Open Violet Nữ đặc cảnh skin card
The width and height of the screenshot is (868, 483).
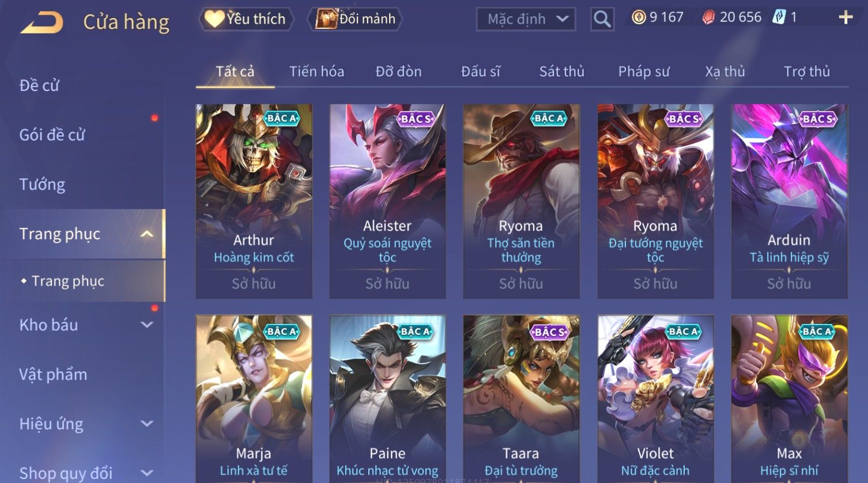click(655, 399)
